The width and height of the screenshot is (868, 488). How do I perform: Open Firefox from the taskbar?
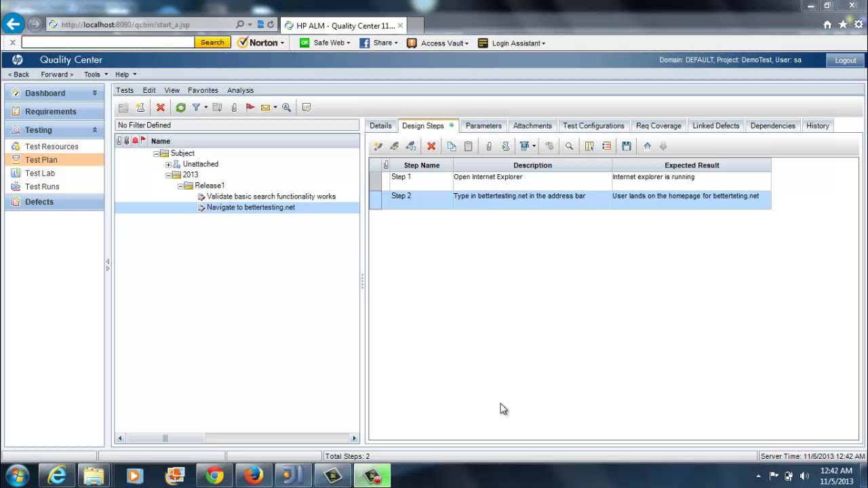point(254,476)
